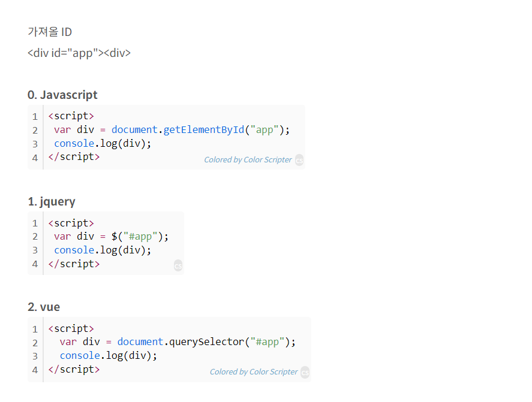Click line number 4 in the vue block

tap(35, 370)
